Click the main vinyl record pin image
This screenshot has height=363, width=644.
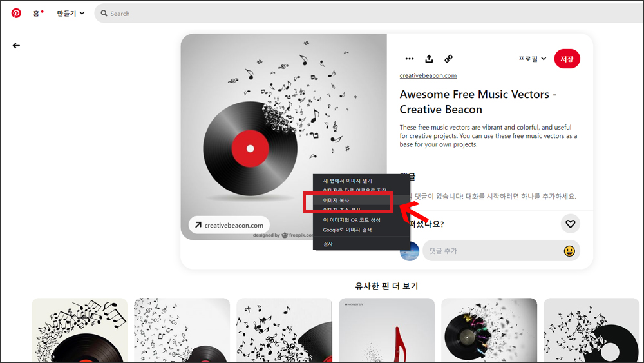pyautogui.click(x=284, y=137)
